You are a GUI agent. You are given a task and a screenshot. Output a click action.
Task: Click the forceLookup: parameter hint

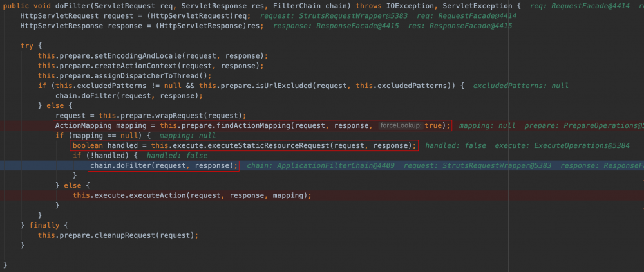401,125
